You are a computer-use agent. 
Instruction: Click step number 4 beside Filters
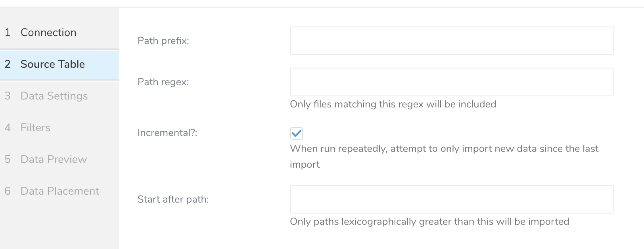point(8,128)
